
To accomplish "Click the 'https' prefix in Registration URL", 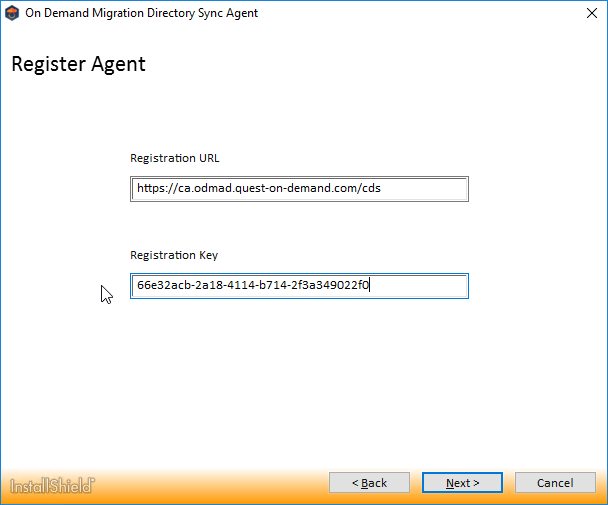I will point(150,188).
